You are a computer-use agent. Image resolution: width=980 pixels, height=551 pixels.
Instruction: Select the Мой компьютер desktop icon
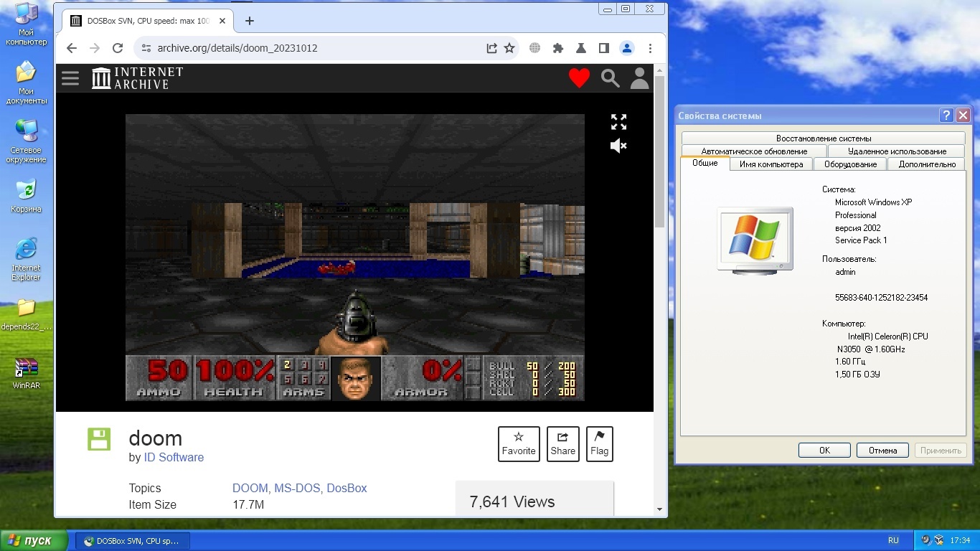pos(27,25)
